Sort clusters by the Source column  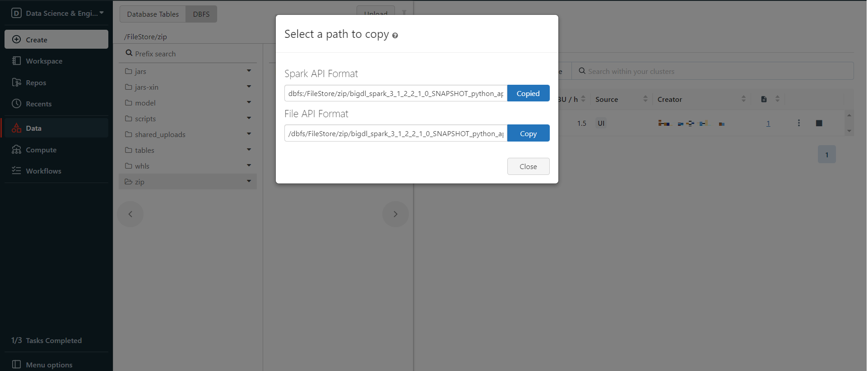[645, 99]
